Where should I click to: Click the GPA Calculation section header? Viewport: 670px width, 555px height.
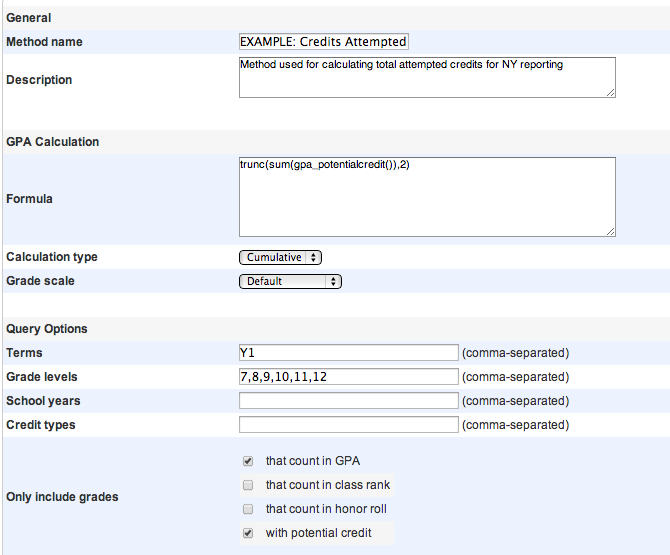52,142
